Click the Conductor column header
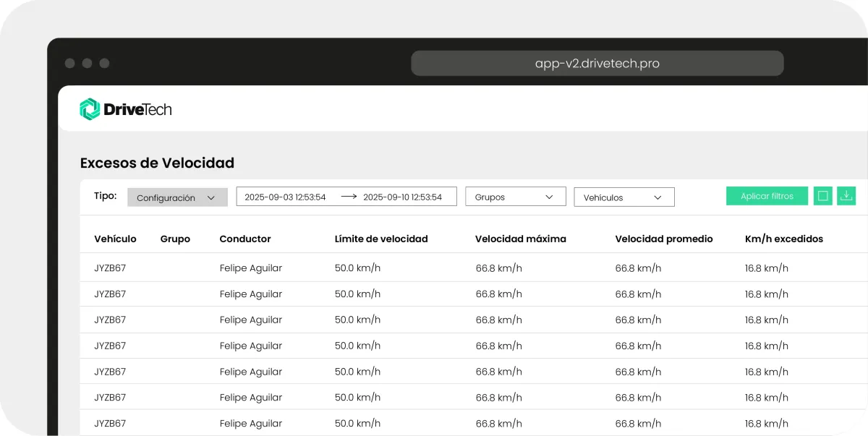This screenshot has width=868, height=436. [245, 239]
